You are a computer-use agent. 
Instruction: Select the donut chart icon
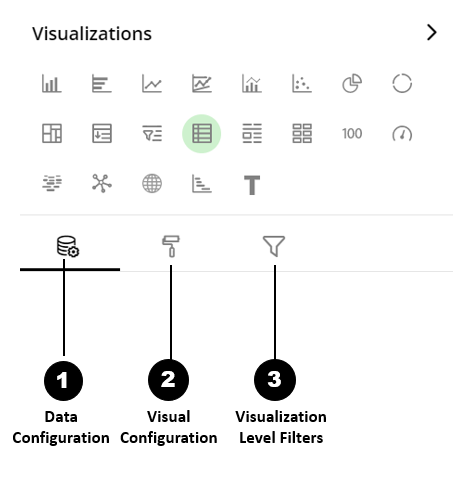(402, 83)
